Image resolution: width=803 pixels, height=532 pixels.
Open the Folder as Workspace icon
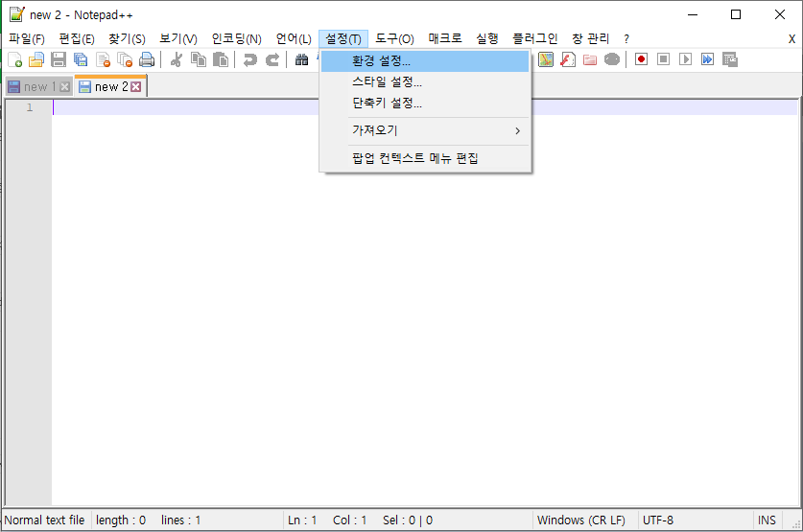[590, 59]
